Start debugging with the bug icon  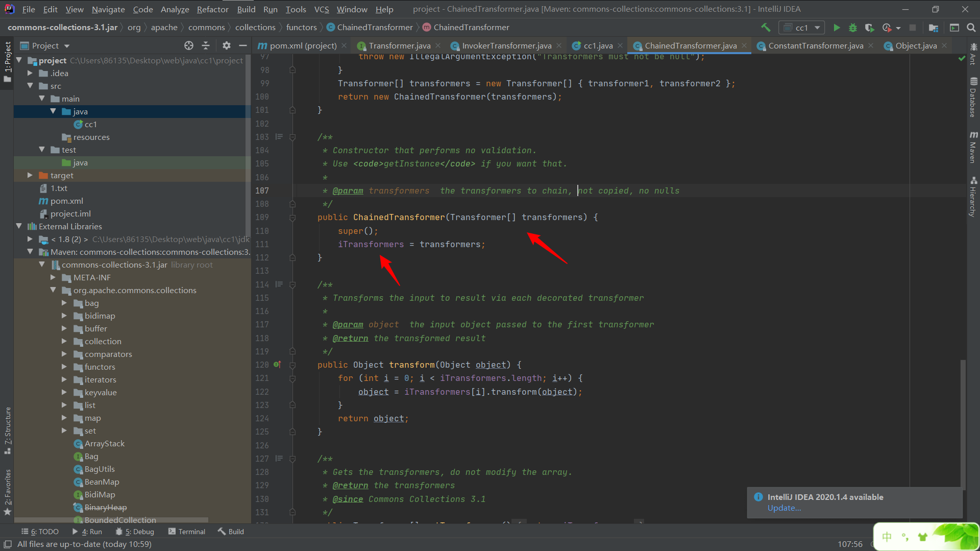[852, 28]
